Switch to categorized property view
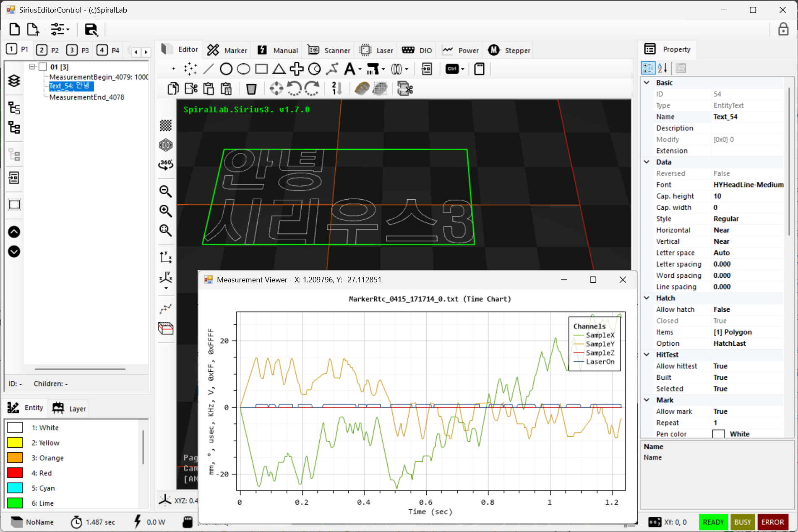Image resolution: width=798 pixels, height=532 pixels. click(x=648, y=68)
